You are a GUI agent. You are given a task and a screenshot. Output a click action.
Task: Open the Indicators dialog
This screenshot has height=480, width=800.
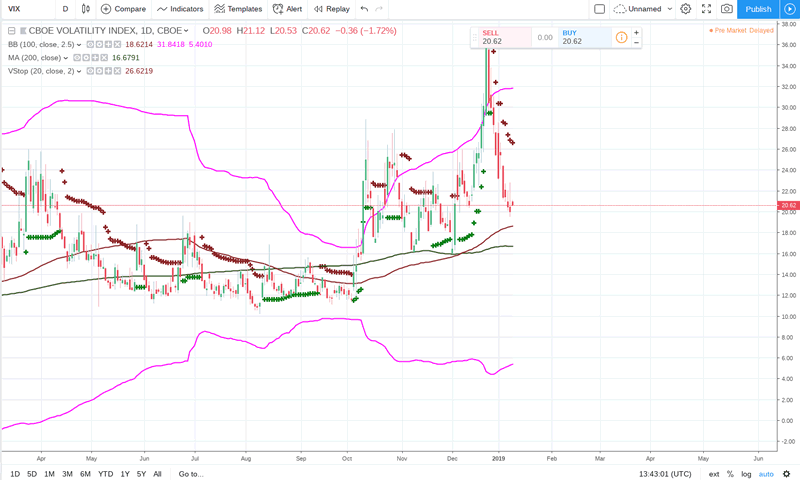pos(180,9)
